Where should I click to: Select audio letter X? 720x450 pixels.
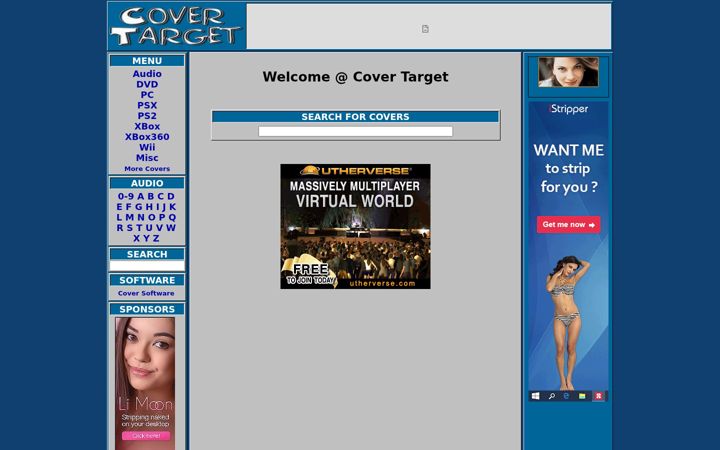pyautogui.click(x=136, y=239)
